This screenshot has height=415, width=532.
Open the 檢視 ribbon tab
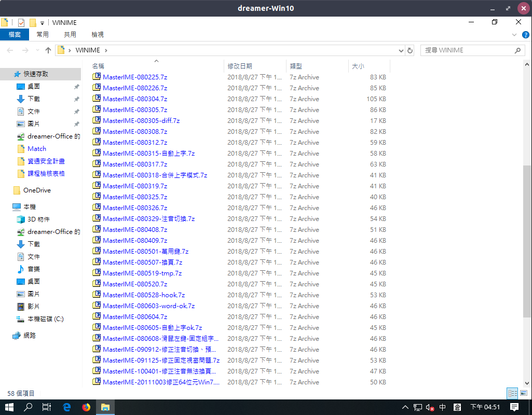click(98, 35)
